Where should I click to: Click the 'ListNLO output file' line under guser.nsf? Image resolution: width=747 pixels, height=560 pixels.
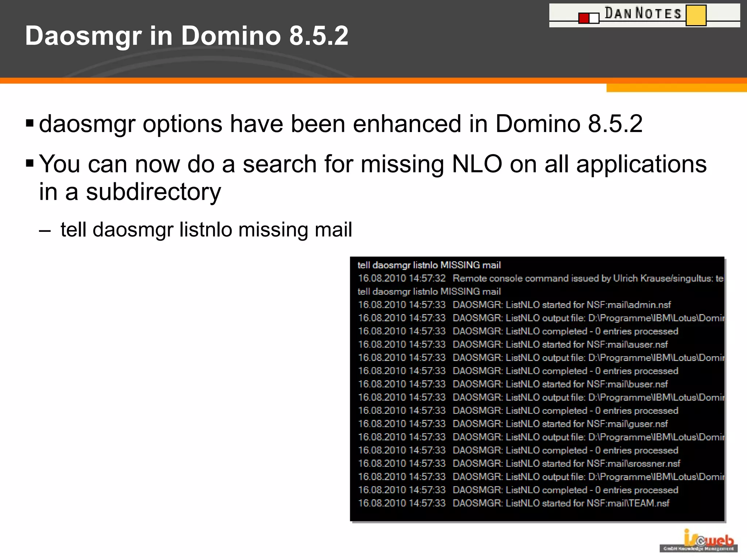pos(541,437)
